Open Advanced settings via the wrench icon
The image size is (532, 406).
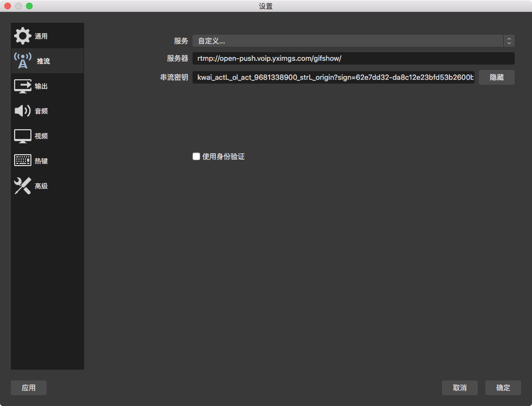pos(23,186)
